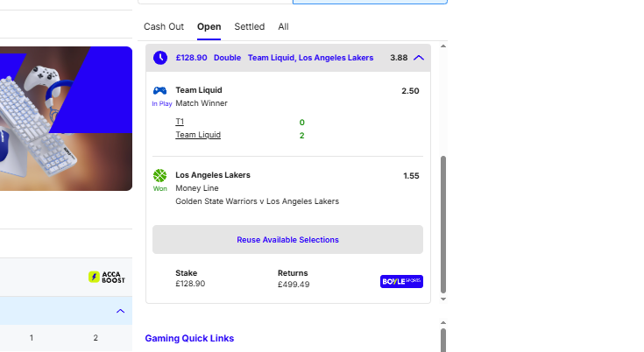This screenshot has height=352, width=644.
Task: Click the Stake value below 'Stake' label
Action: (x=190, y=284)
